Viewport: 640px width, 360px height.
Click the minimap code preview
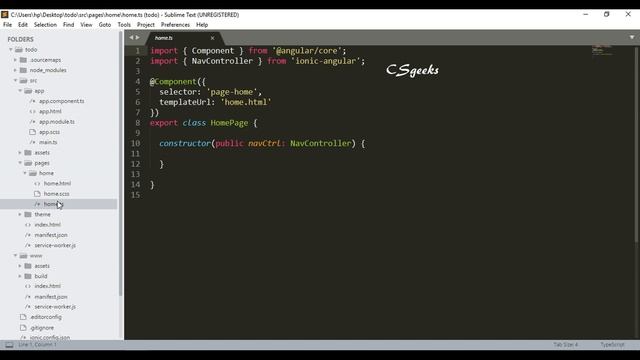602,50
